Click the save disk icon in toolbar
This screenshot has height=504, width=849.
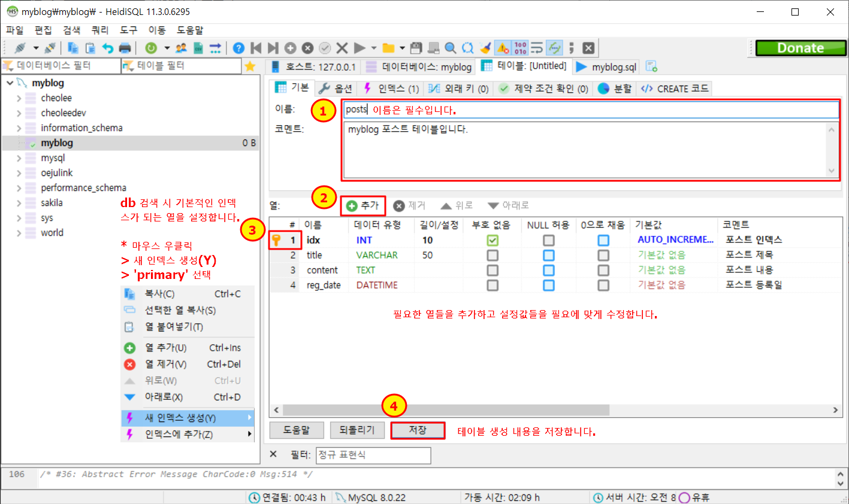click(x=416, y=48)
